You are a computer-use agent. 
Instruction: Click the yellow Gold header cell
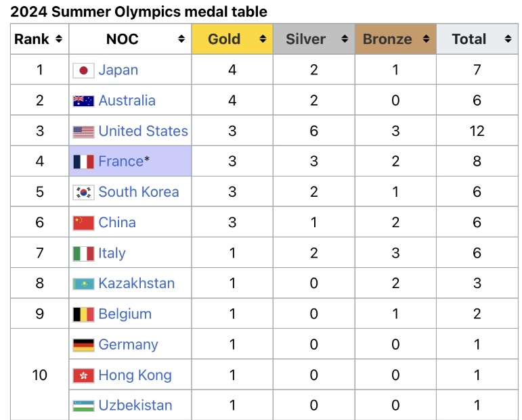pyautogui.click(x=232, y=39)
